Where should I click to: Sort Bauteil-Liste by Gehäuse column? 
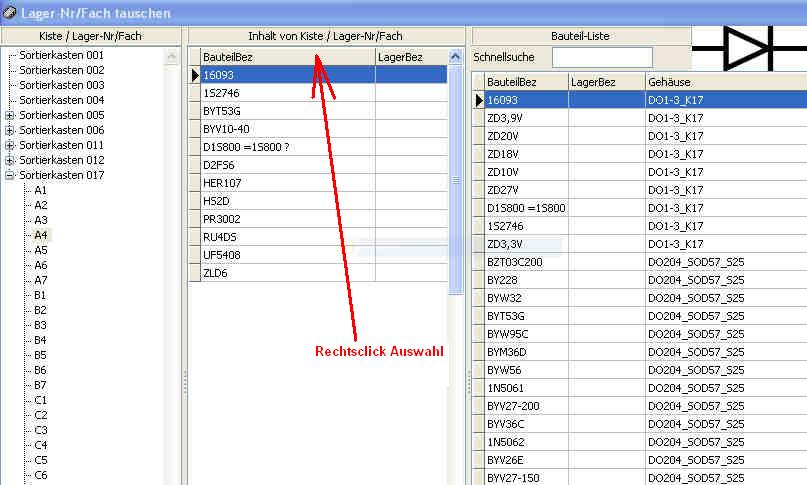click(726, 82)
